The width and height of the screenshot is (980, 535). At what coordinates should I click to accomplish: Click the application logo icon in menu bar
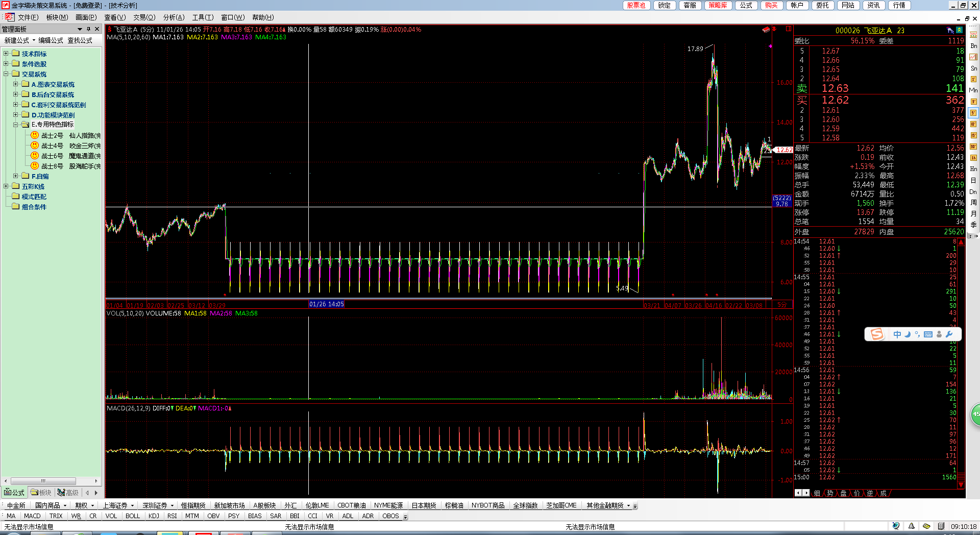click(x=9, y=17)
